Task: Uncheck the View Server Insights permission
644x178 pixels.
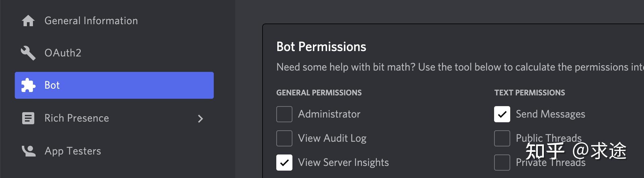Action: 284,163
